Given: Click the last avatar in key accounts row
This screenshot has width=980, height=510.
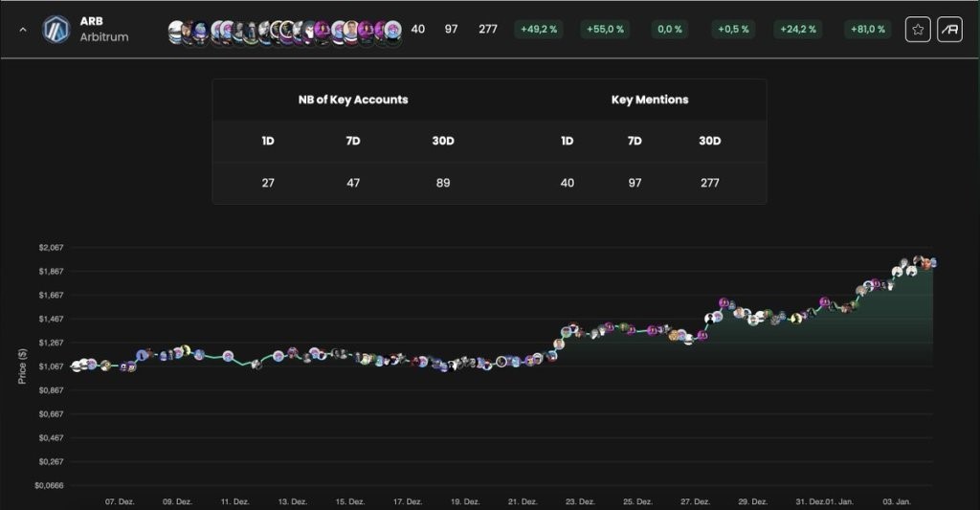Looking at the screenshot, I should point(393,30).
